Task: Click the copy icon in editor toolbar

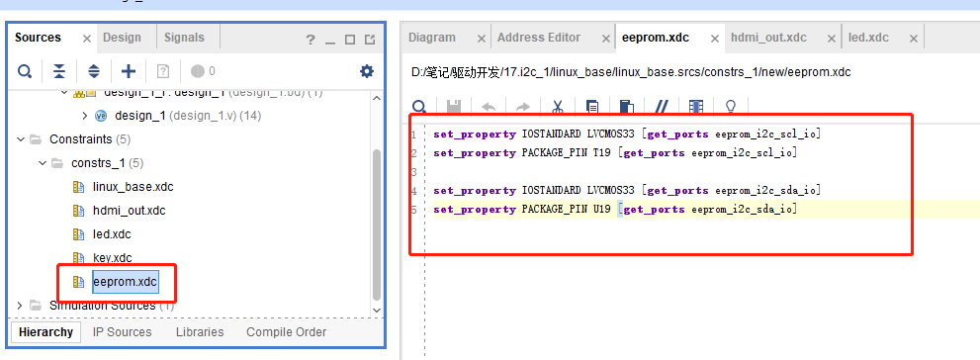Action: click(x=592, y=106)
